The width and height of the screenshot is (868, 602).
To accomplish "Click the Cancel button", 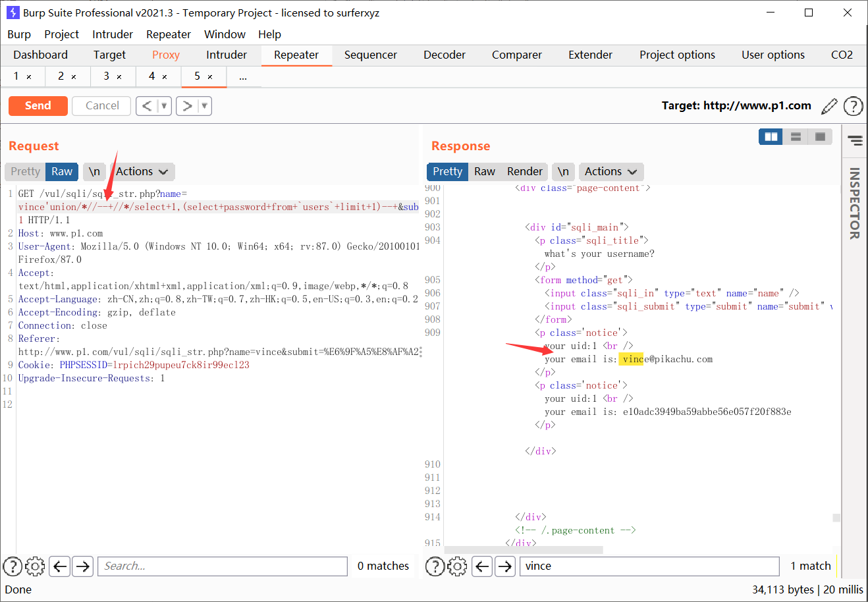I will point(102,105).
